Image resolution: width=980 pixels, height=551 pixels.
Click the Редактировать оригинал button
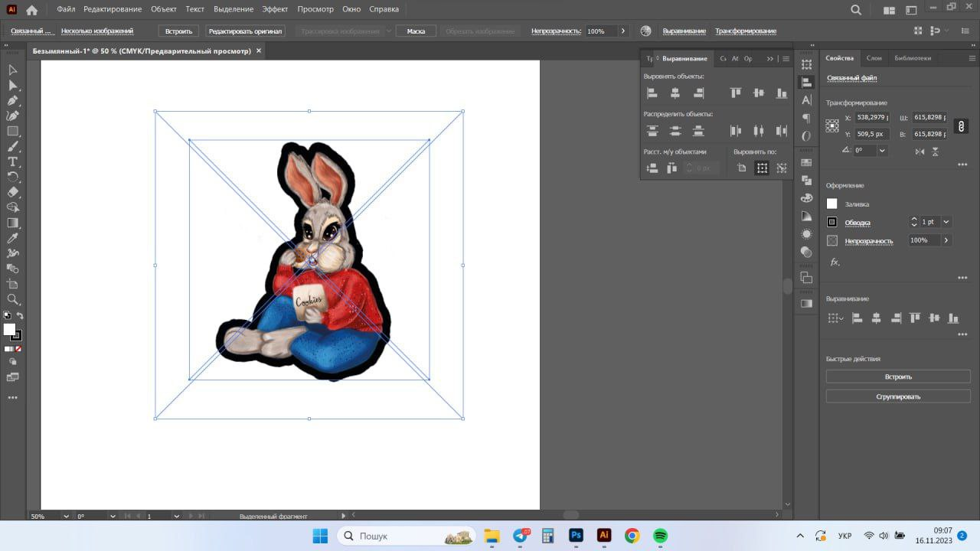coord(246,31)
